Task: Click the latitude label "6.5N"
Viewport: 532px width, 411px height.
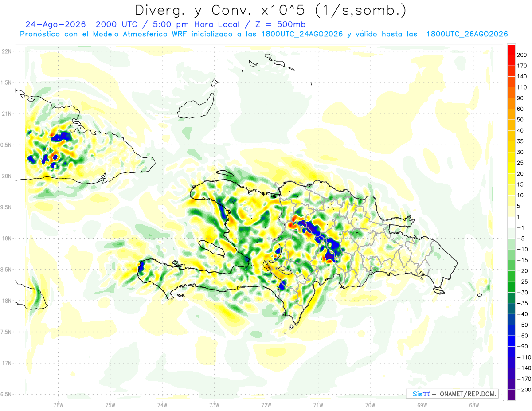Action: [7, 394]
